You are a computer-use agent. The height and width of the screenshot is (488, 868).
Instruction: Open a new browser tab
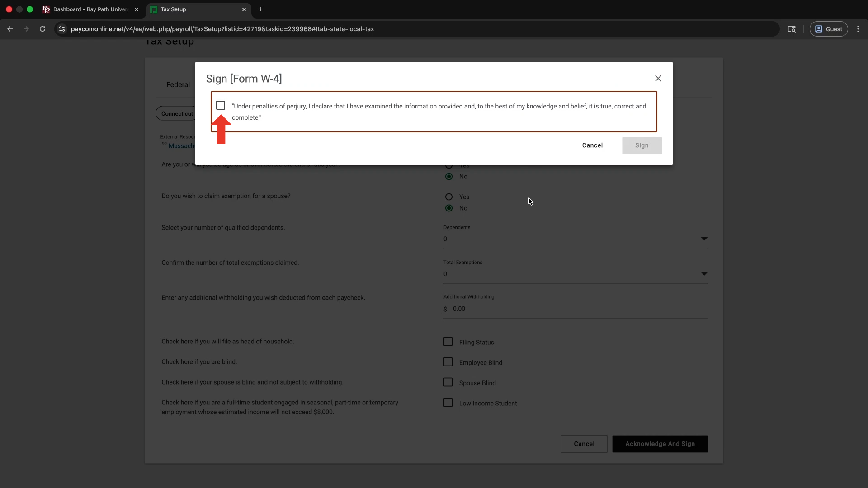tap(260, 9)
